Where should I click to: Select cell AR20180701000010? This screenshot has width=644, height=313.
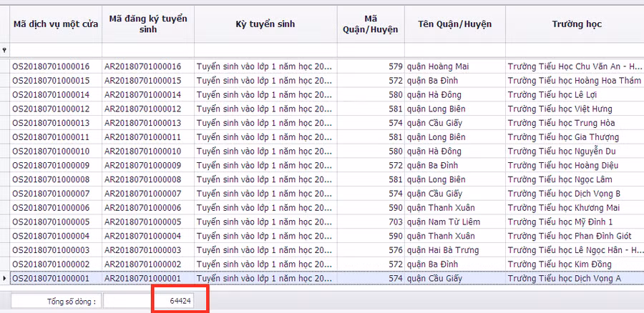(x=147, y=151)
